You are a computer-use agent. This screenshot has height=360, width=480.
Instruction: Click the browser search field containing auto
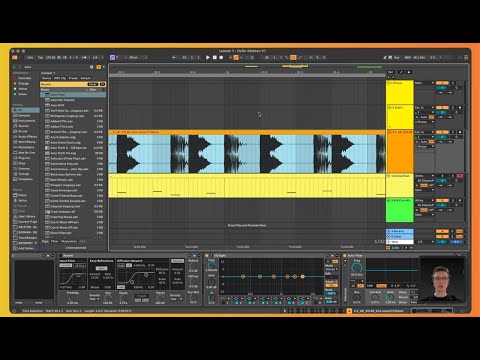point(57,67)
